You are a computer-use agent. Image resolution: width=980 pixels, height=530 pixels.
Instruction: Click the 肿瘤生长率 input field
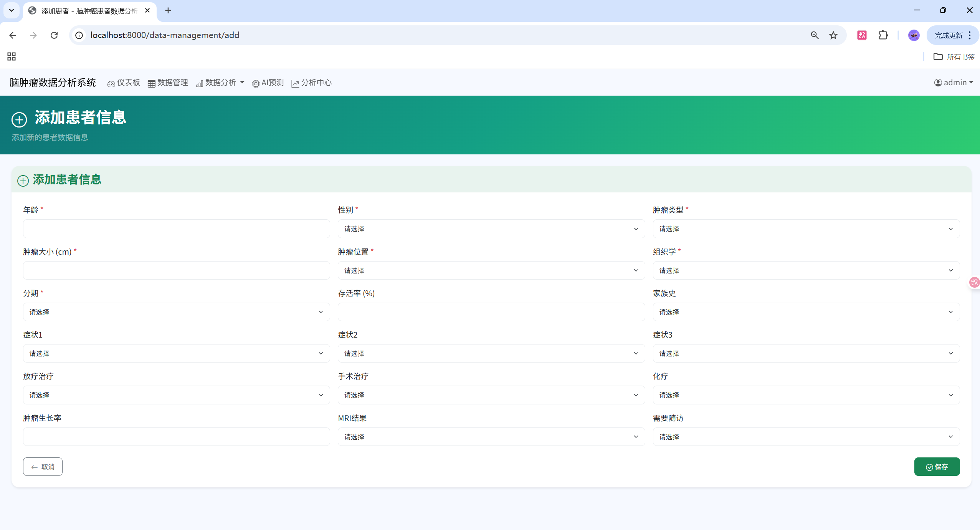[x=177, y=437]
